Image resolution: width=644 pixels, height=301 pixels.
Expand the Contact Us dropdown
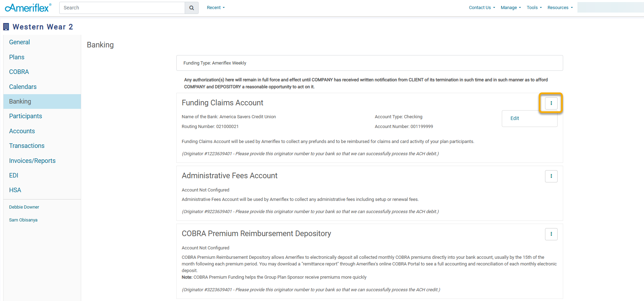[482, 8]
